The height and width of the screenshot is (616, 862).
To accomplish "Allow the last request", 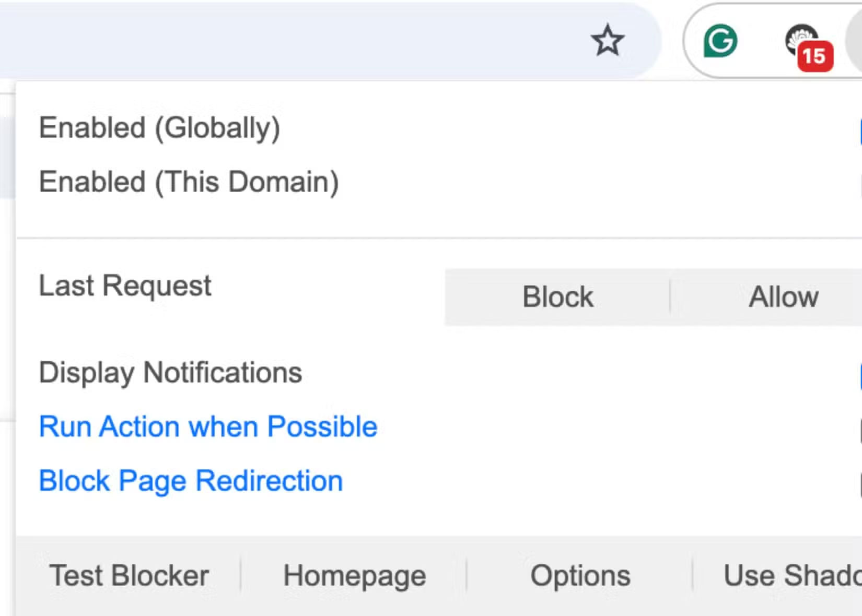I will coord(783,297).
